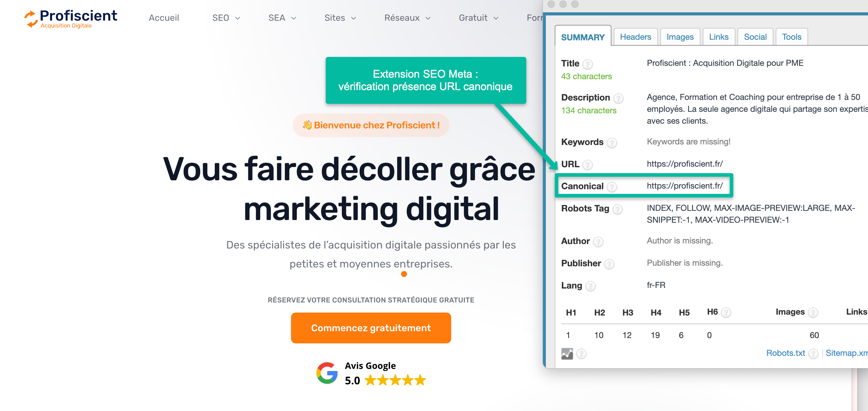The width and height of the screenshot is (868, 411).
Task: Click the H1 column header
Action: pyautogui.click(x=571, y=313)
